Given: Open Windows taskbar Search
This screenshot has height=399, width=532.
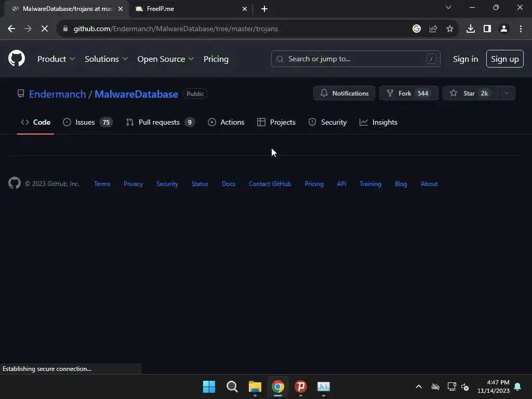Looking at the screenshot, I should click(x=232, y=387).
